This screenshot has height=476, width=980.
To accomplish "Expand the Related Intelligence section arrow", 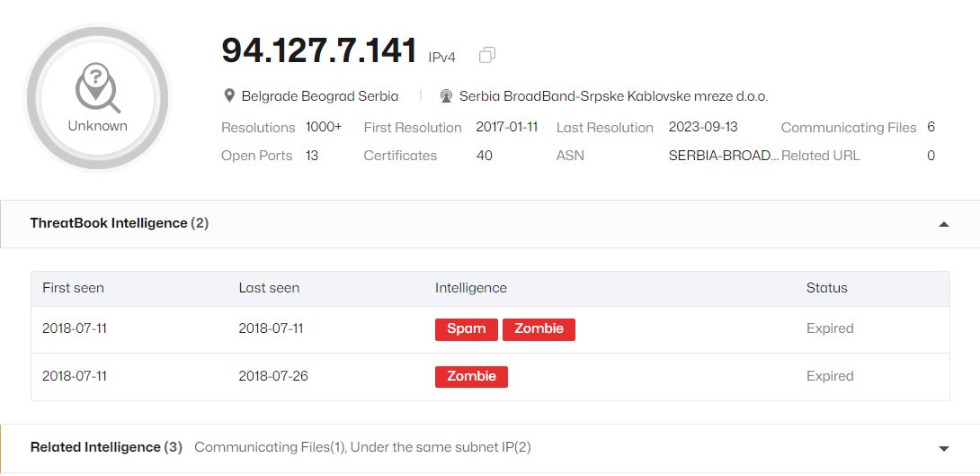I will pos(944,448).
